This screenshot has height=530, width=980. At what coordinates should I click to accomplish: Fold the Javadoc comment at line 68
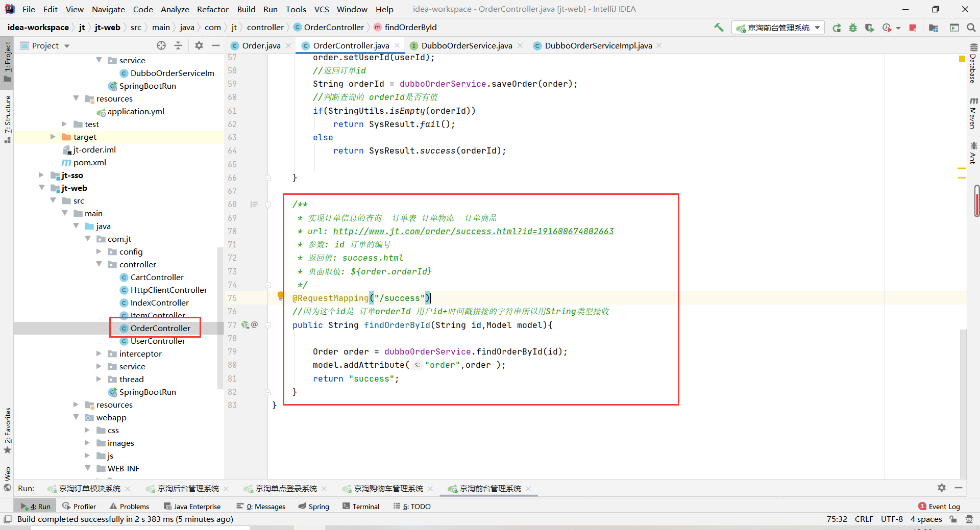[267, 205]
